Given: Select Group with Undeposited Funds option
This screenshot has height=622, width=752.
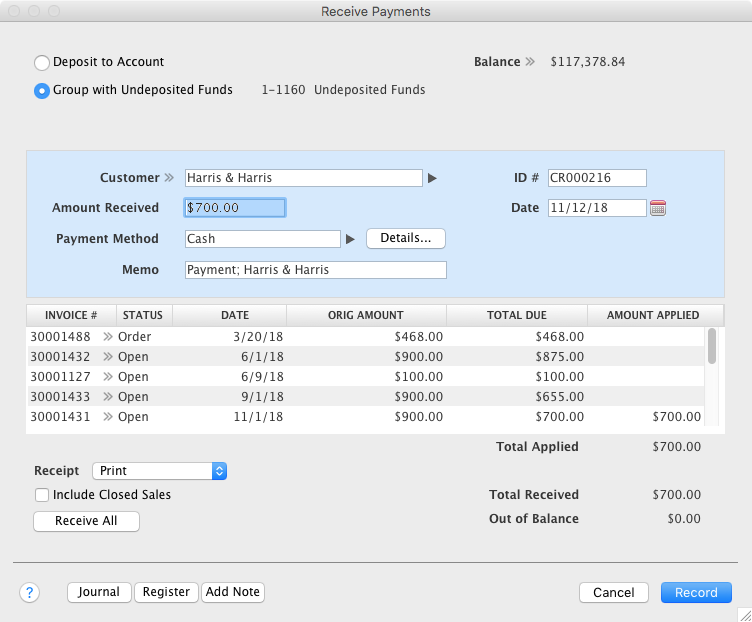Looking at the screenshot, I should point(42,91).
